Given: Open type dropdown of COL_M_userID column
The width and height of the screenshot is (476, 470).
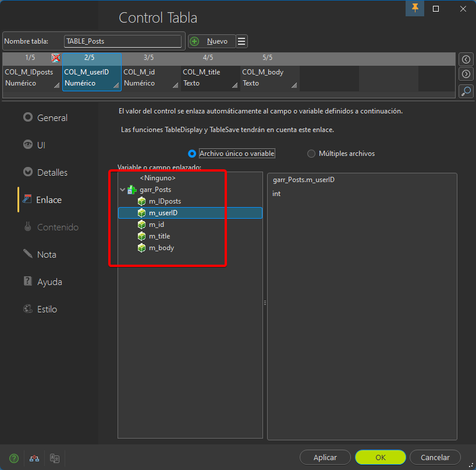Looking at the screenshot, I should pyautogui.click(x=116, y=86).
